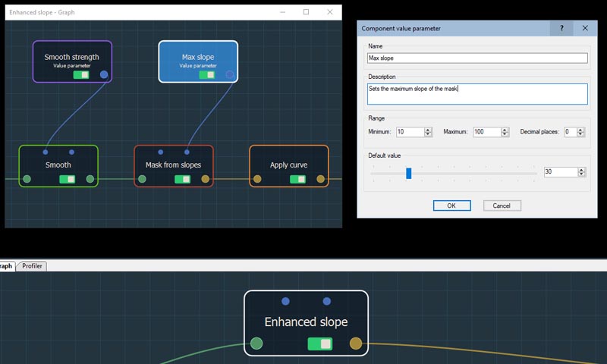
Task: Switch to the Graph tab
Action: [6, 266]
